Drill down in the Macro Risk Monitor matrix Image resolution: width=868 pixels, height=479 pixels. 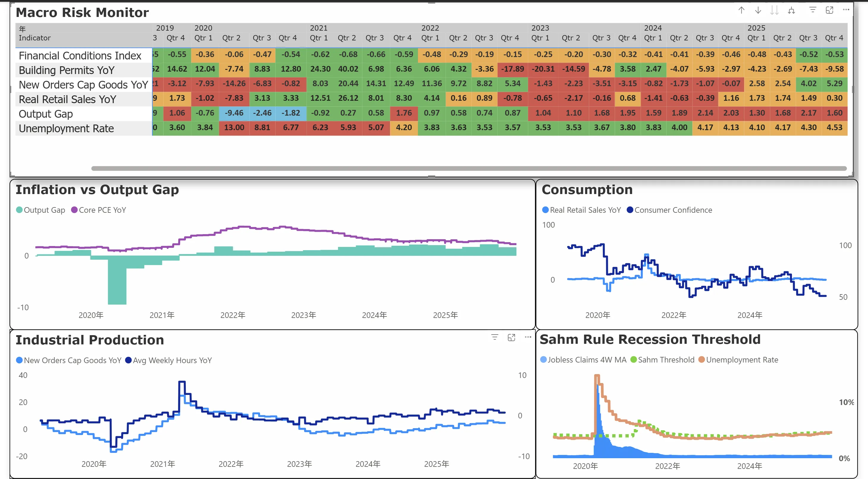(758, 10)
